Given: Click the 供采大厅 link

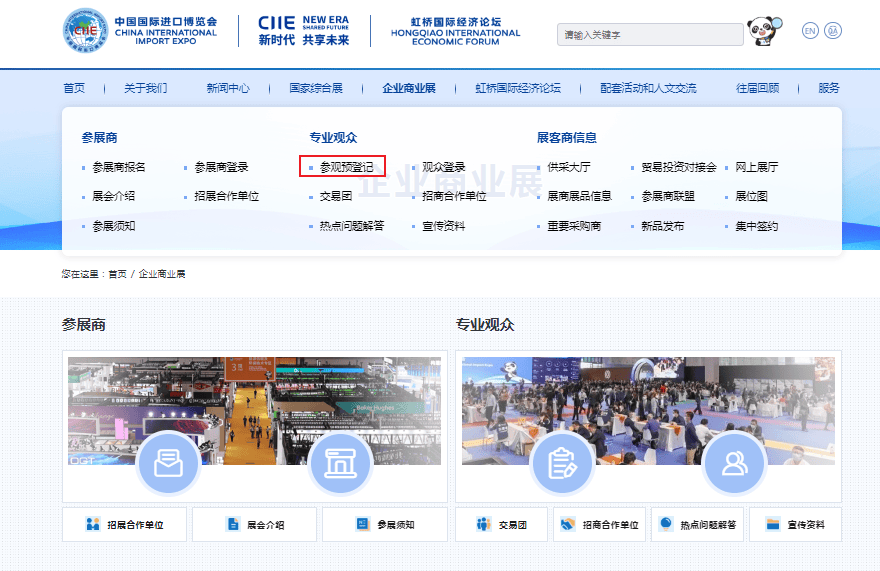Looking at the screenshot, I should pyautogui.click(x=568, y=167).
